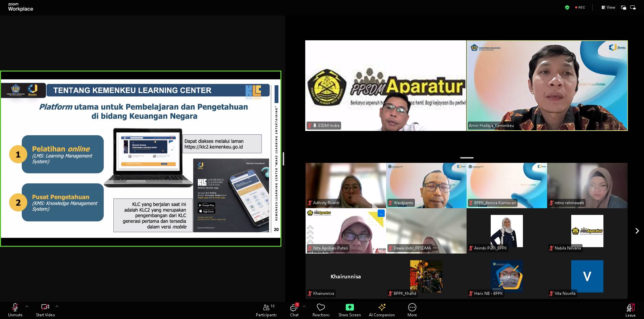Viewport: 644px width, 319px height.
Task: Click the green encryption shield icon
Action: pos(567,7)
